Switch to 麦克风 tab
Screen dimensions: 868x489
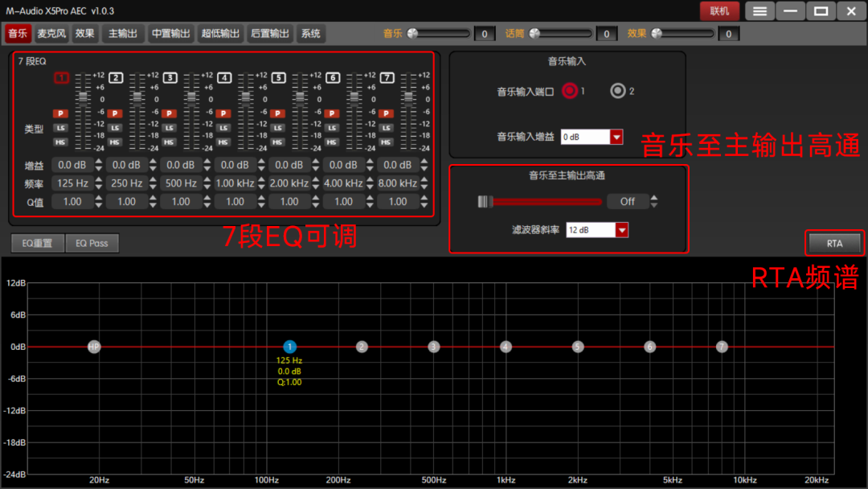coord(51,34)
